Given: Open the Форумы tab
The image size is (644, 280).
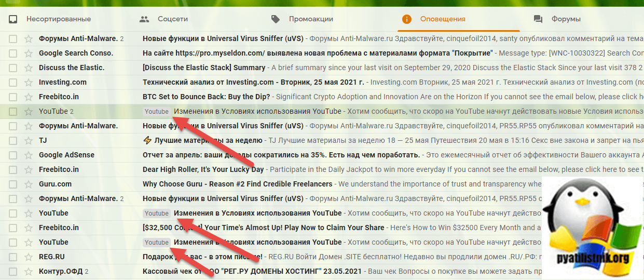Looking at the screenshot, I should coord(566,19).
